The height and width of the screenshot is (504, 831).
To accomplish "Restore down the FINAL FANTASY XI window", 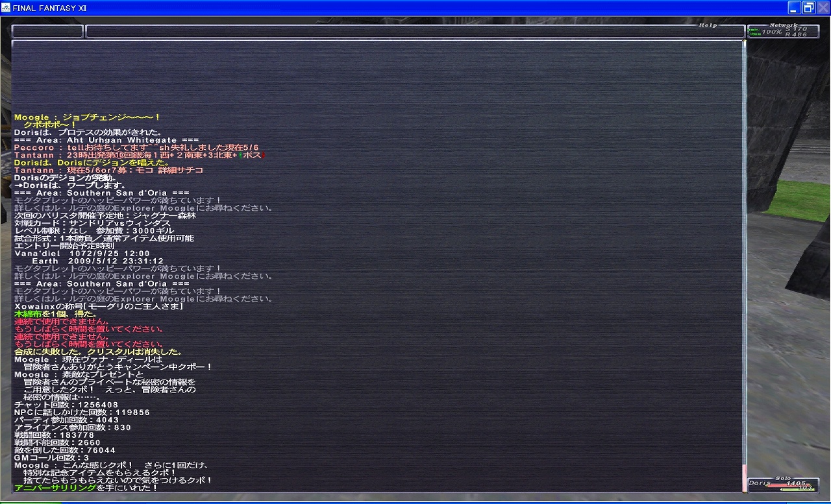I will click(x=809, y=8).
